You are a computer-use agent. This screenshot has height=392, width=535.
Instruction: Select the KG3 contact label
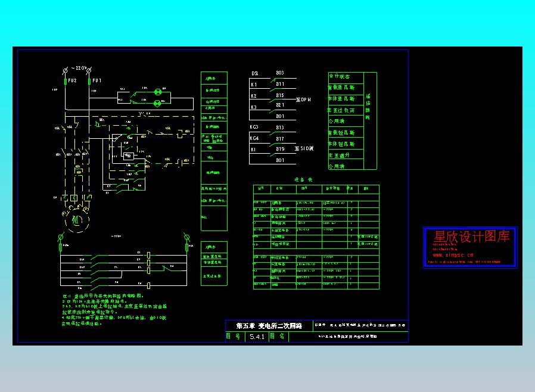click(254, 127)
